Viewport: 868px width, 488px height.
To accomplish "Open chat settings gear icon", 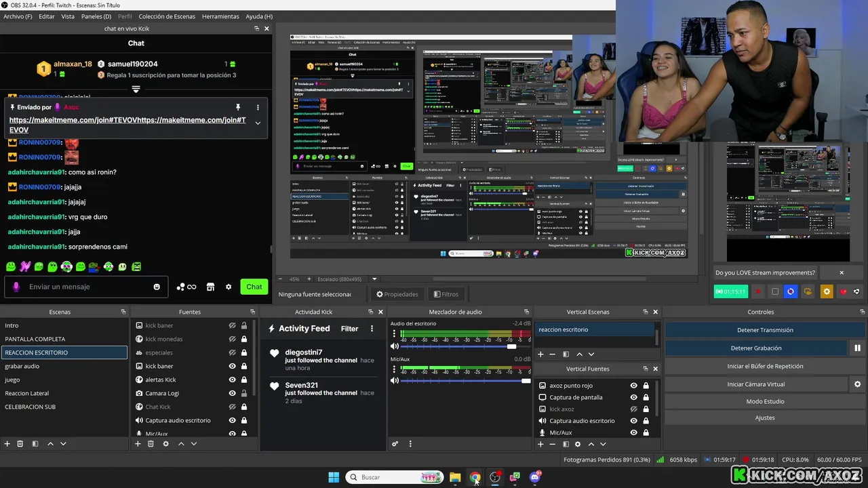I will [229, 287].
